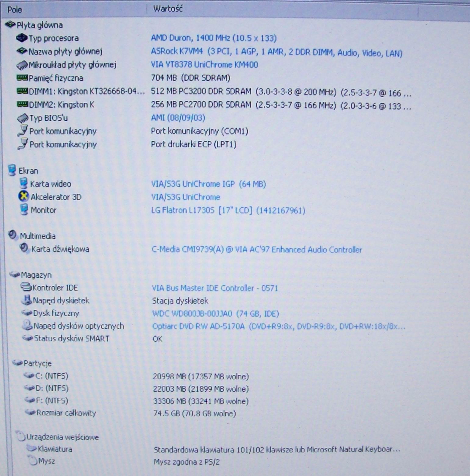Click the processor icon next to Typ procesora
This screenshot has width=470, height=476.
click(x=22, y=38)
